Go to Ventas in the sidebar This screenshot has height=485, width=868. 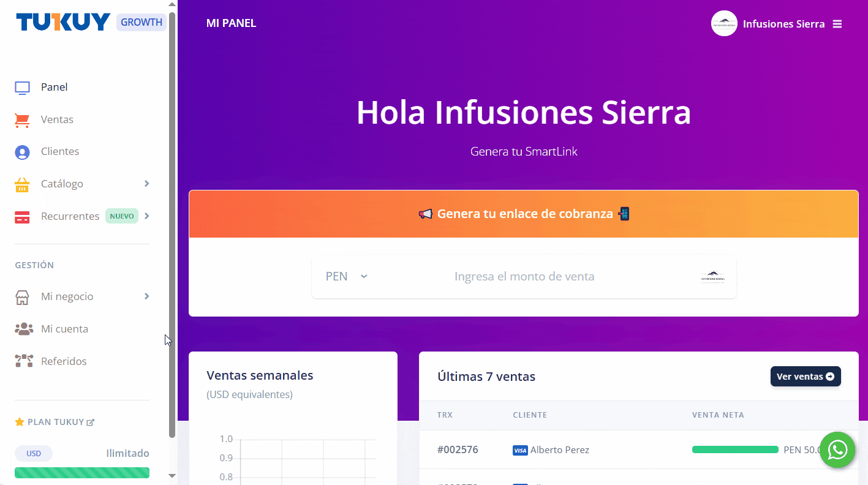tap(57, 119)
